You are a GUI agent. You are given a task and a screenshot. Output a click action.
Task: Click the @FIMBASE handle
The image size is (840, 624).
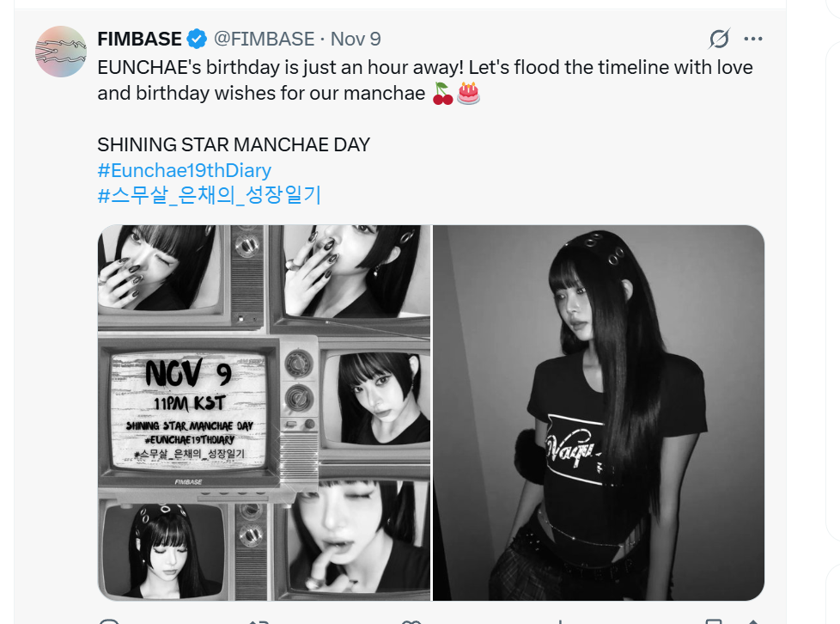[264, 40]
